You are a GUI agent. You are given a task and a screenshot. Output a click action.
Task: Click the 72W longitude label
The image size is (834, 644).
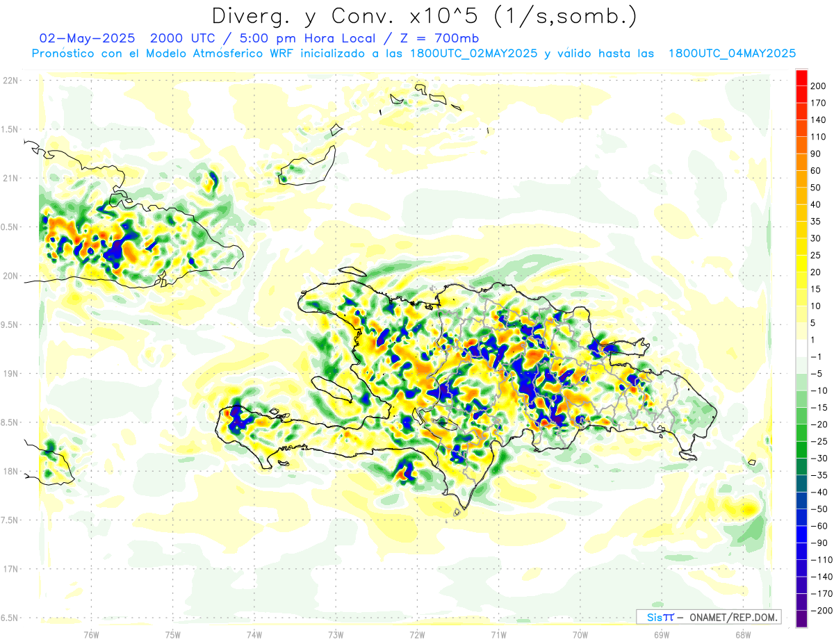pyautogui.click(x=417, y=634)
